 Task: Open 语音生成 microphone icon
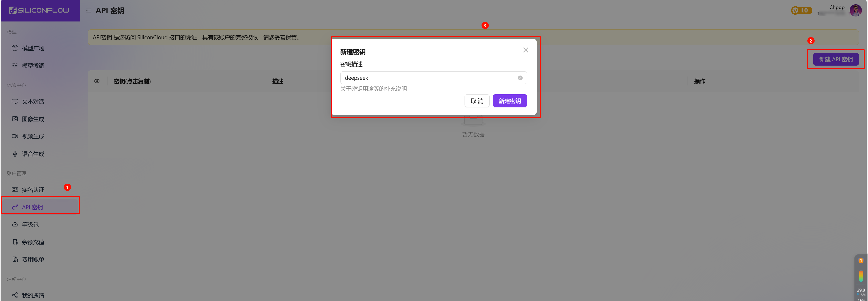(15, 154)
